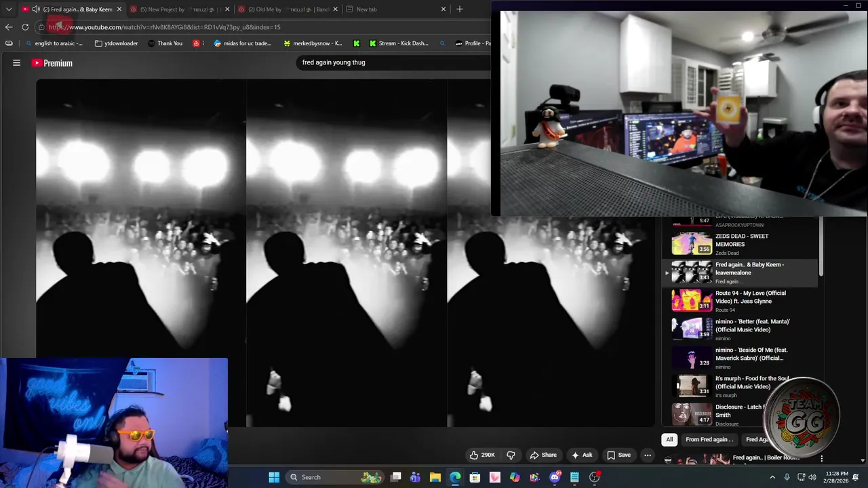
Task: Close the Fred again.. & Baby Keem tab
Action: tap(119, 9)
